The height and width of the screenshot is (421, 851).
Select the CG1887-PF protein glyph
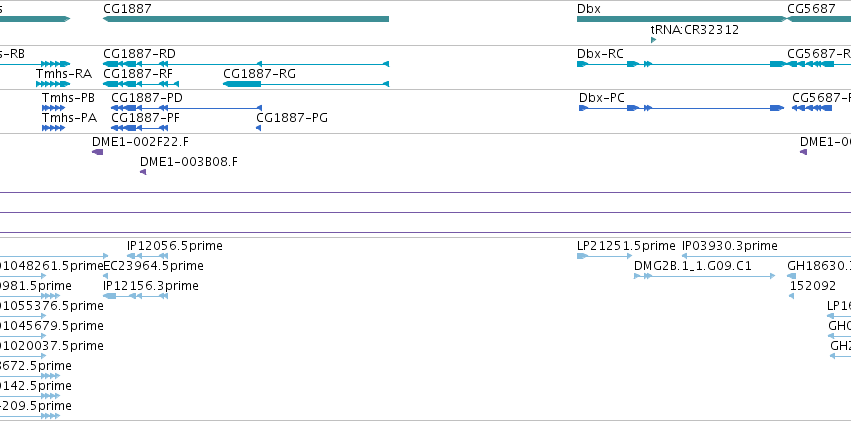[x=139, y=128]
